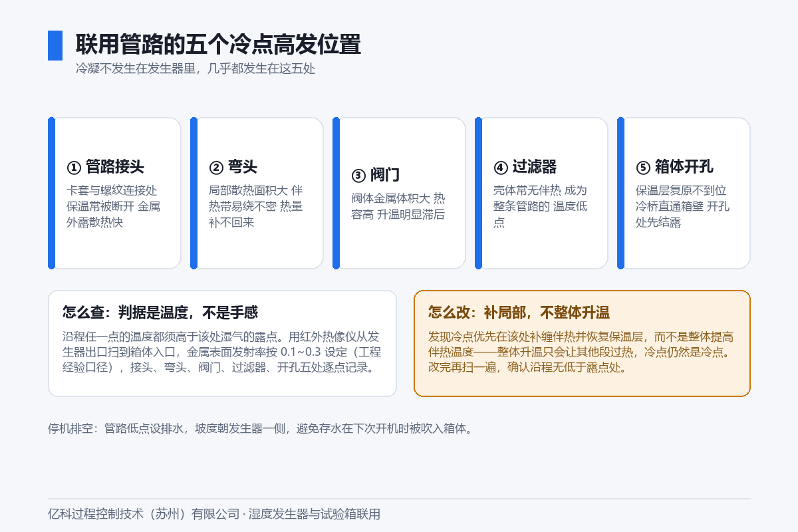Screen dimensions: 798x532
Task: Click the heading ④ 过滤器
Action: click(525, 166)
